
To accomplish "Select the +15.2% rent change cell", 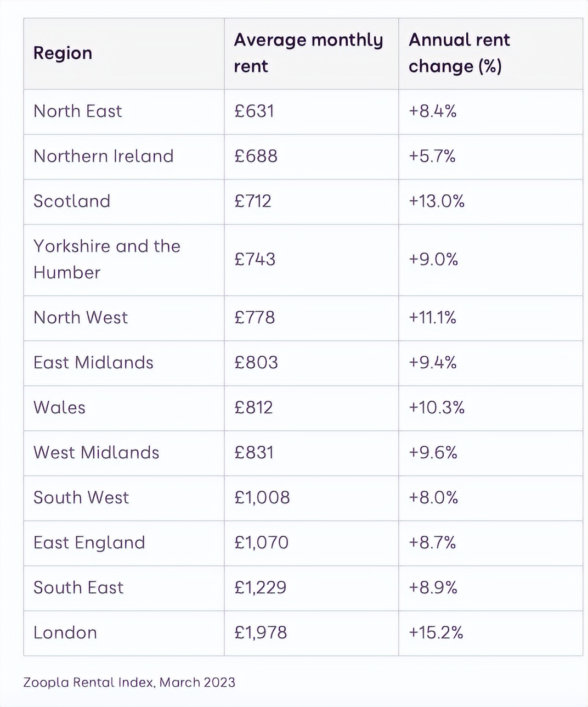I will point(436,633).
